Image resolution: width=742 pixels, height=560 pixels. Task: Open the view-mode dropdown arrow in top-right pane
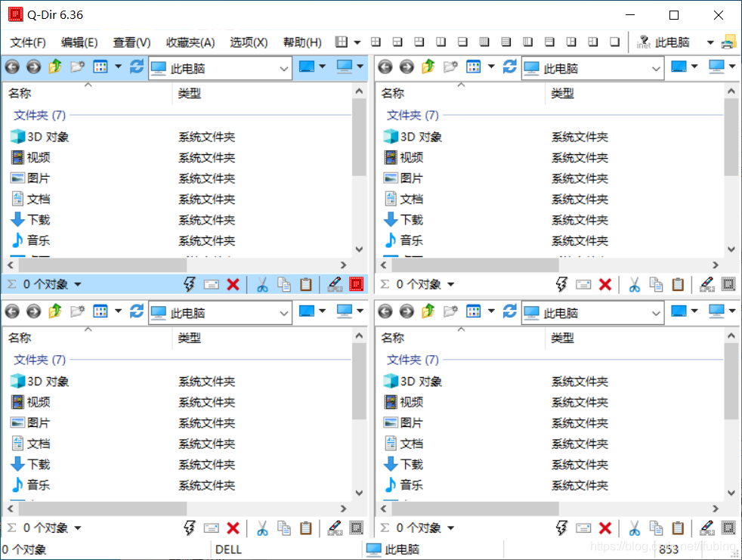tap(491, 67)
